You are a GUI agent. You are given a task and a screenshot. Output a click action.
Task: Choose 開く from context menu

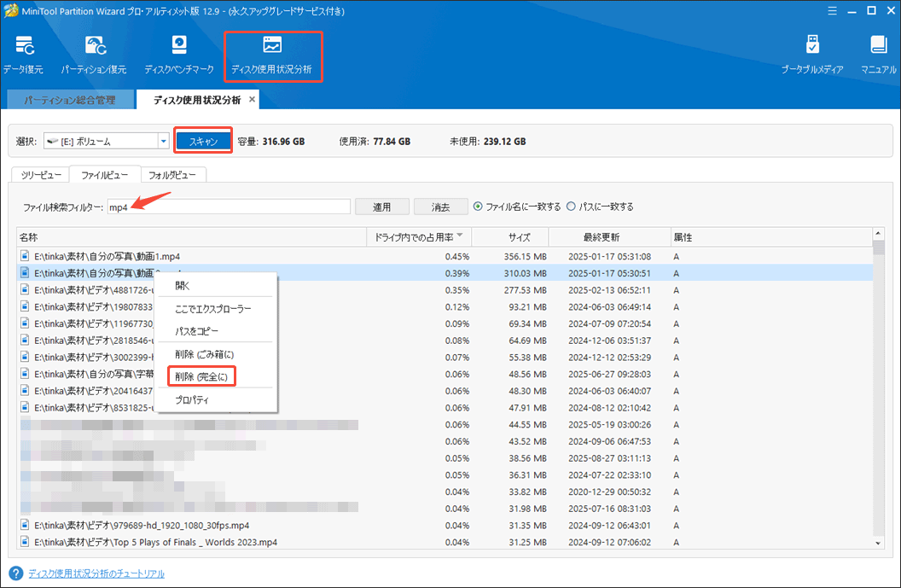pos(216,286)
